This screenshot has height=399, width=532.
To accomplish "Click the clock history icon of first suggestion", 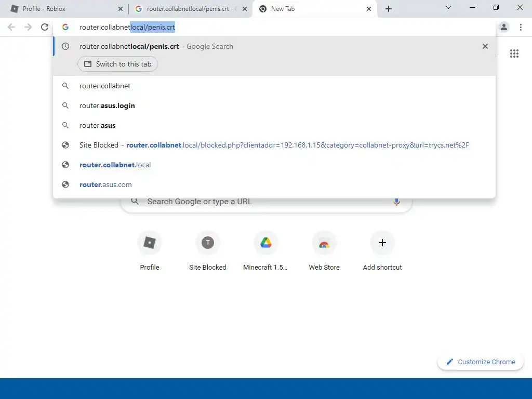I will (65, 46).
